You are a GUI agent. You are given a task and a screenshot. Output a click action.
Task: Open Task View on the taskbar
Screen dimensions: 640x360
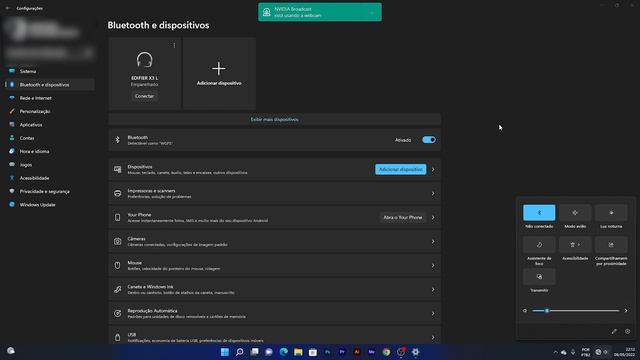(x=254, y=352)
